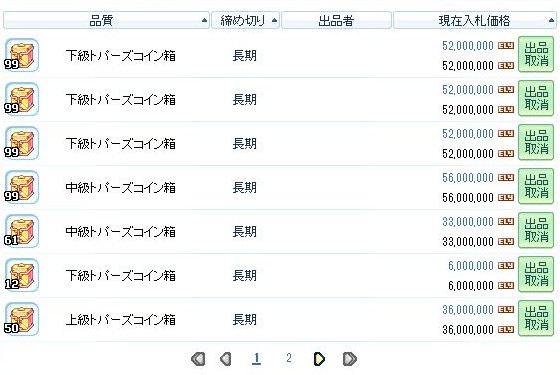Click the ELY icon beside gray 6,000,000

pyautogui.click(x=506, y=266)
